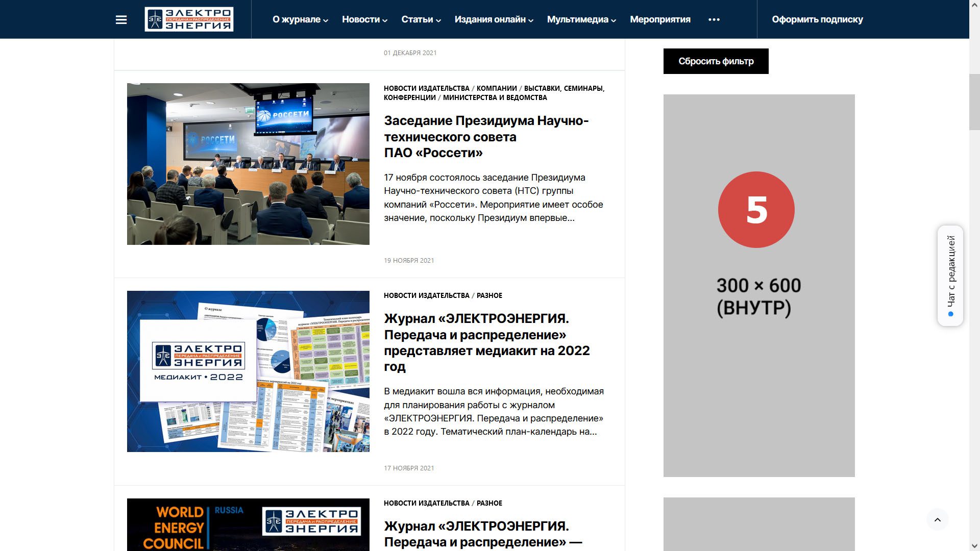980x551 pixels.
Task: Click the Электроэнергия journal logo
Action: coord(189,19)
